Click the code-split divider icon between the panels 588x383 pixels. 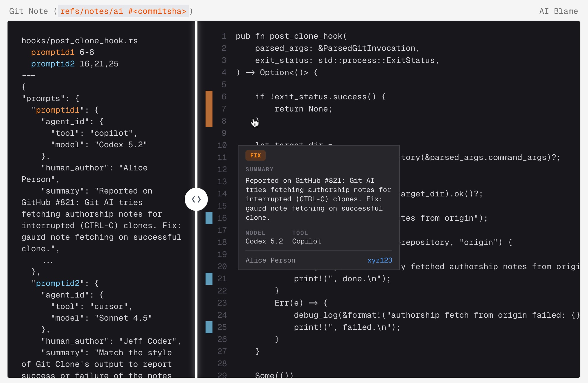(196, 199)
